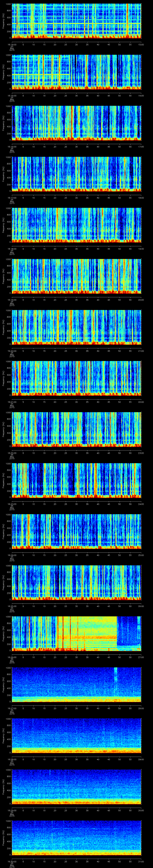Click the 16:17:00 start time label

pyautogui.click(x=12, y=197)
